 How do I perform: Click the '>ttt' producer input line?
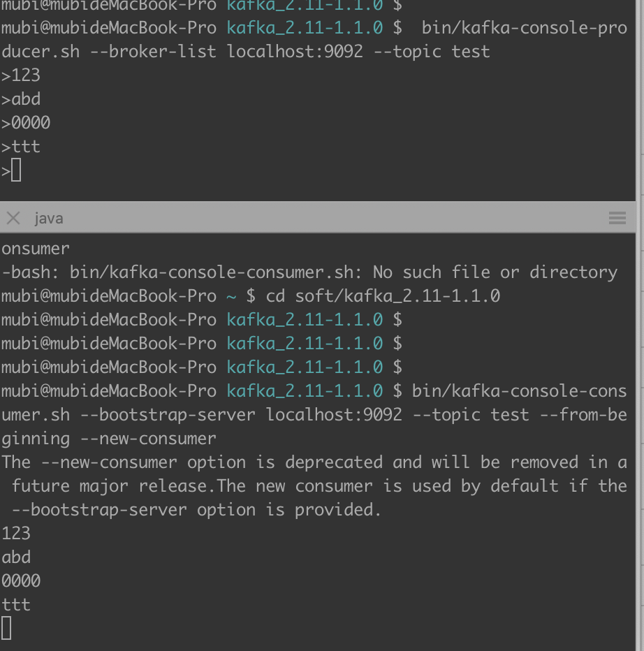[x=21, y=147]
